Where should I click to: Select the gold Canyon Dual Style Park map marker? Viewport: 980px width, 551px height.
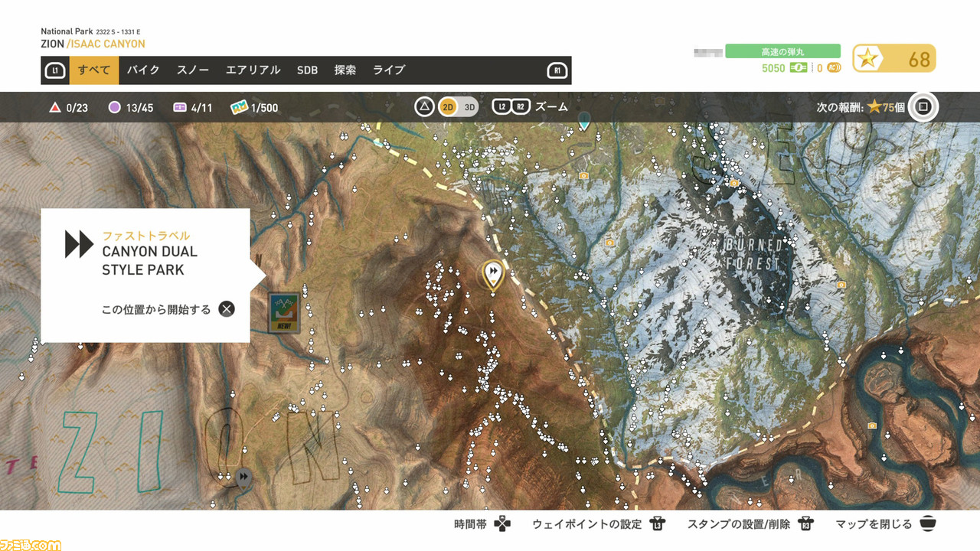click(x=493, y=276)
